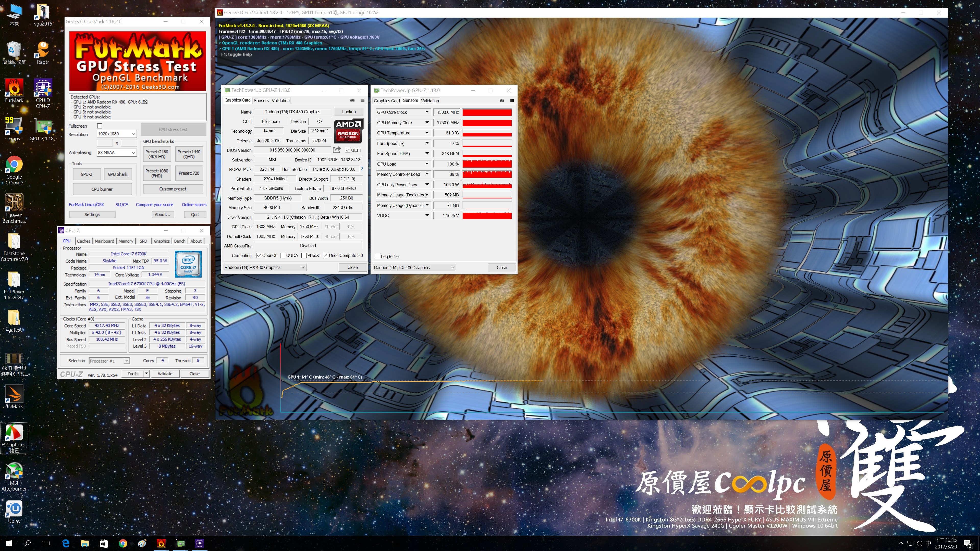980x551 pixels.
Task: Click the GPU Load red sensor graph
Action: click(x=487, y=164)
